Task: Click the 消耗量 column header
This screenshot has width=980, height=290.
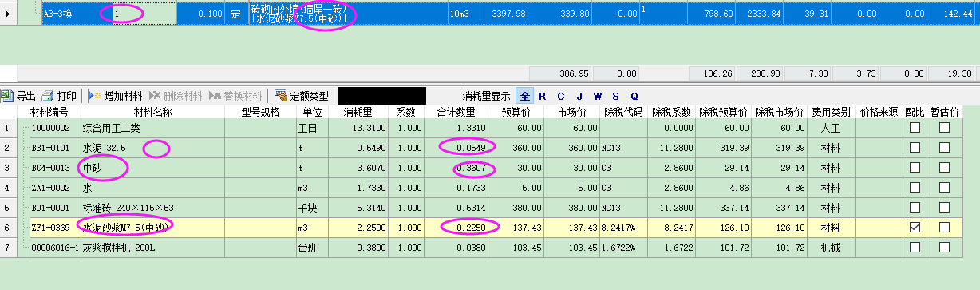Action: click(x=358, y=112)
